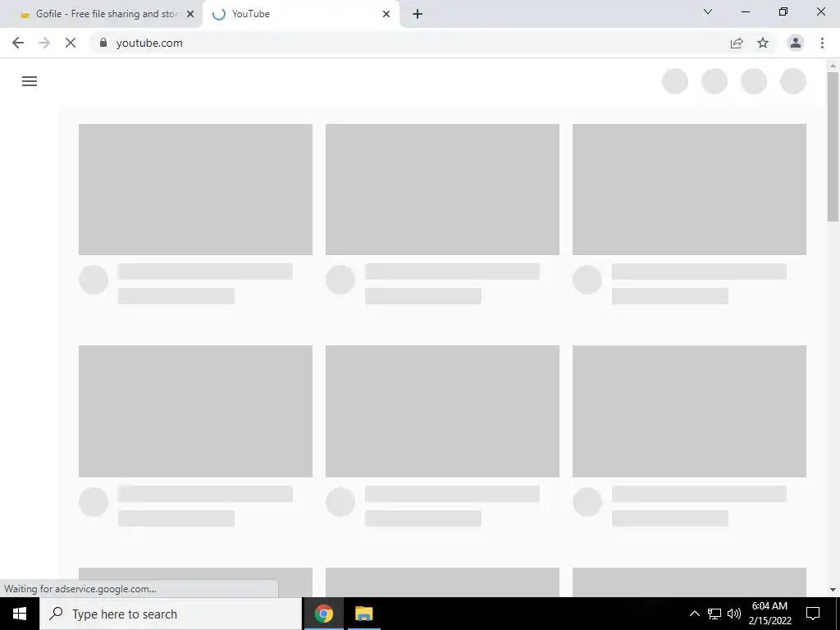Bookmark this tab with the star
840x630 pixels.
(763, 43)
